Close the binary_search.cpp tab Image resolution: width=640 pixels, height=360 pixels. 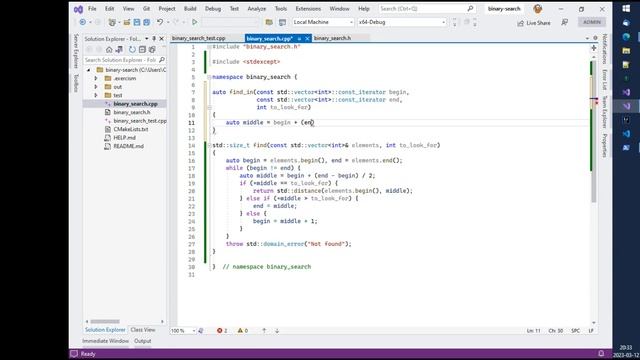(x=307, y=38)
